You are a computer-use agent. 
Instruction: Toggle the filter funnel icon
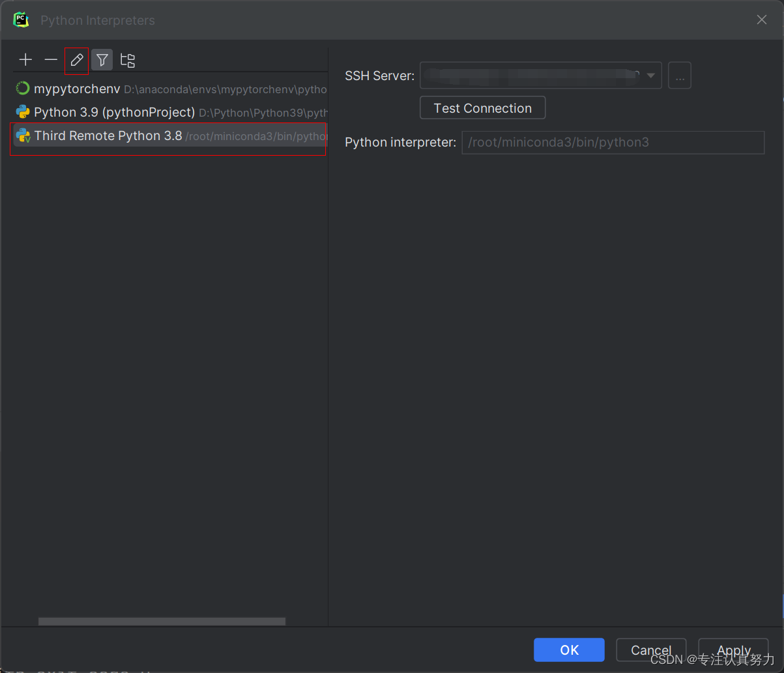pyautogui.click(x=102, y=60)
